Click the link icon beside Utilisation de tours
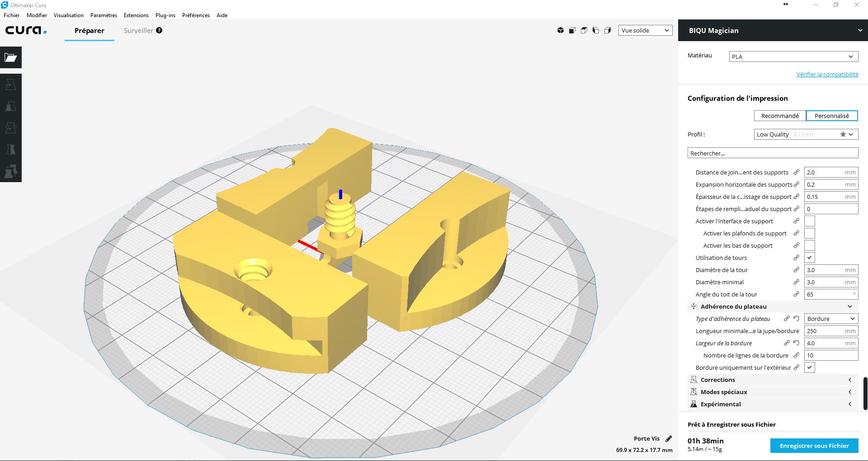 coord(797,258)
